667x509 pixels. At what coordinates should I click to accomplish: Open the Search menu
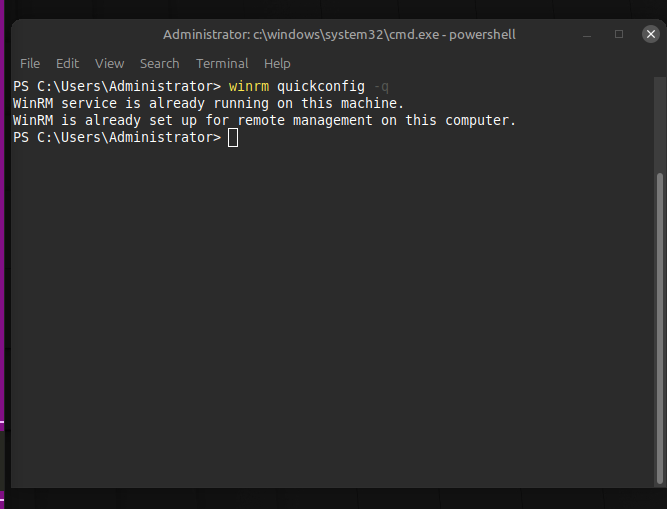(160, 63)
